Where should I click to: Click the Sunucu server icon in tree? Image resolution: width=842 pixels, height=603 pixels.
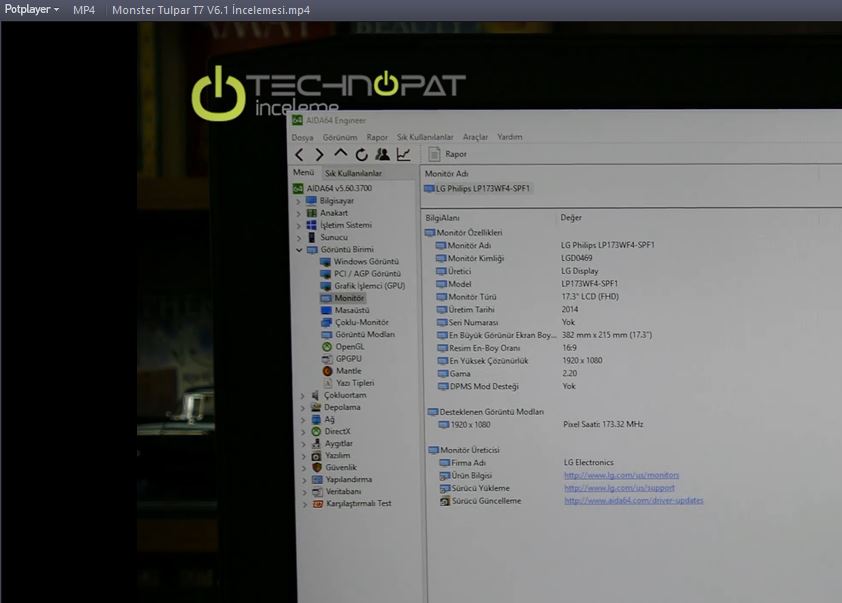click(x=311, y=237)
